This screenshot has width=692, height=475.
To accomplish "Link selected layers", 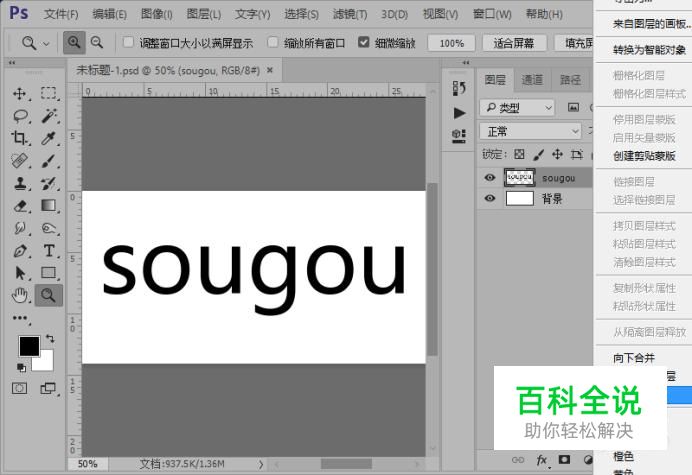I will (x=518, y=460).
